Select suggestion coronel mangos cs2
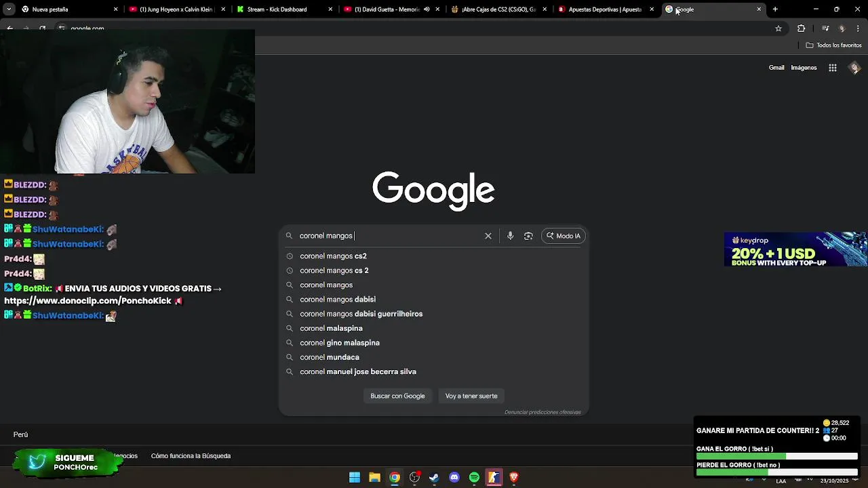The height and width of the screenshot is (488, 868). click(434, 256)
